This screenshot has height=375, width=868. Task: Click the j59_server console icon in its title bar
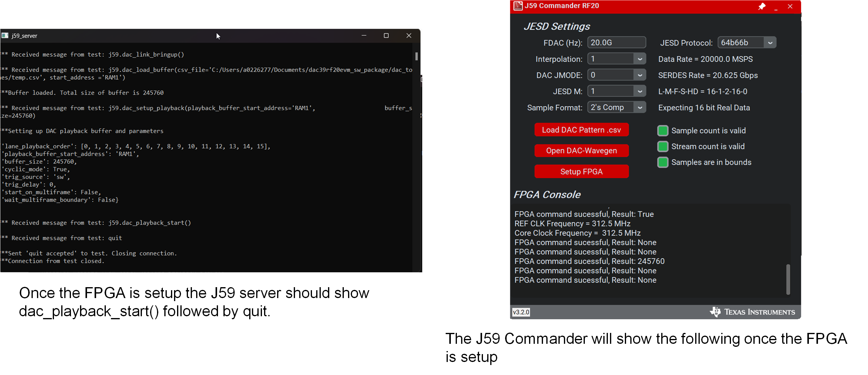click(x=5, y=35)
